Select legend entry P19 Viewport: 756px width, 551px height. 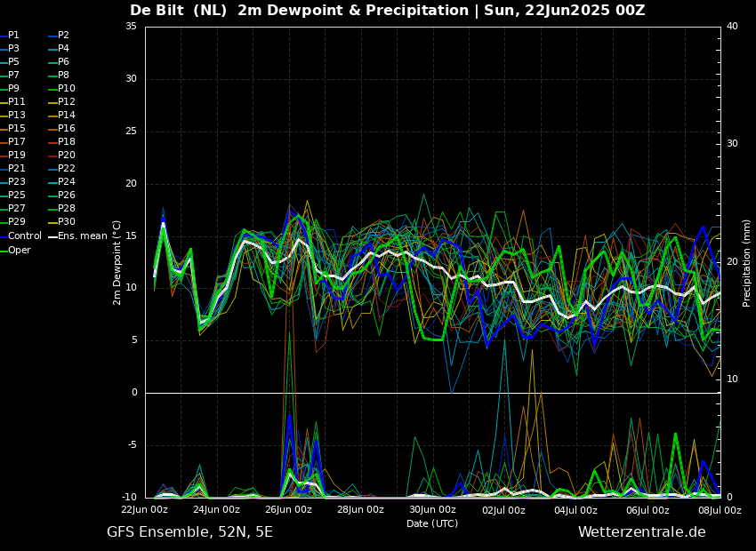click(x=12, y=156)
